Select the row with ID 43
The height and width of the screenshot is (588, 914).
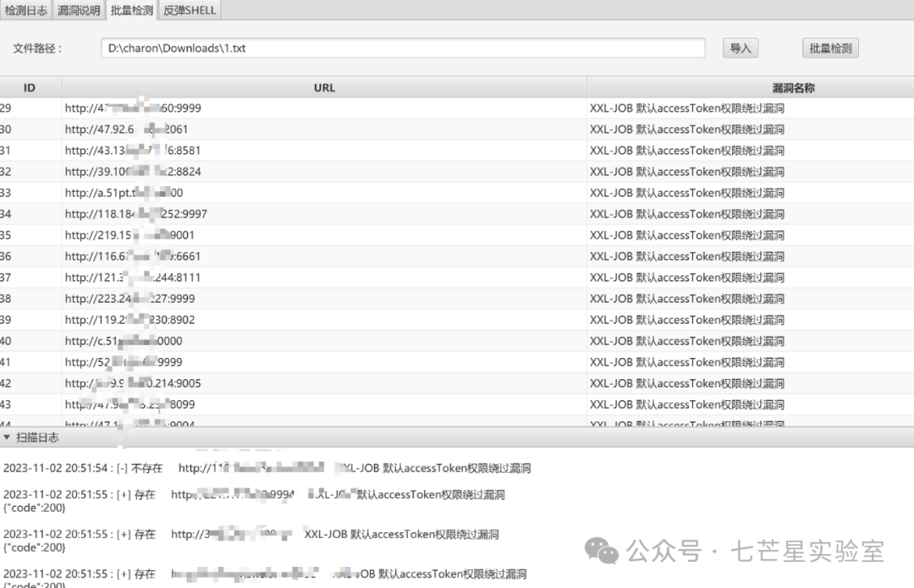point(457,404)
